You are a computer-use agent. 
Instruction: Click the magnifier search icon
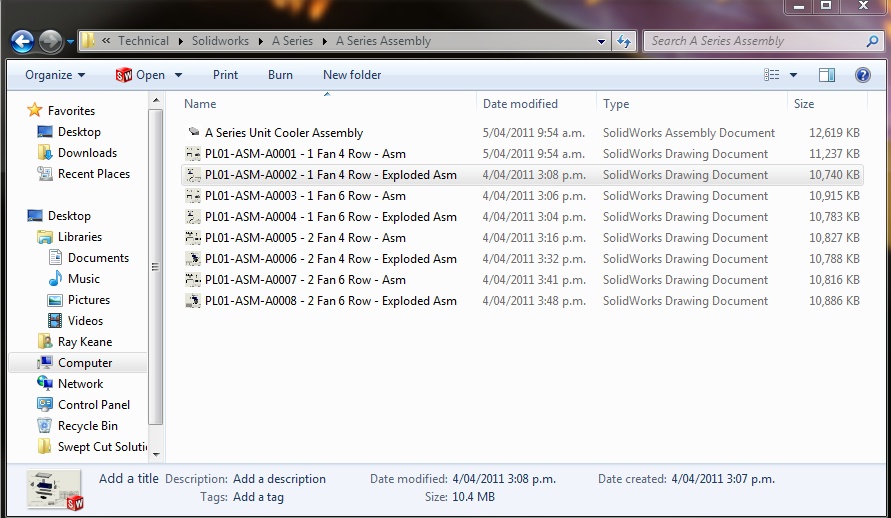pos(873,41)
